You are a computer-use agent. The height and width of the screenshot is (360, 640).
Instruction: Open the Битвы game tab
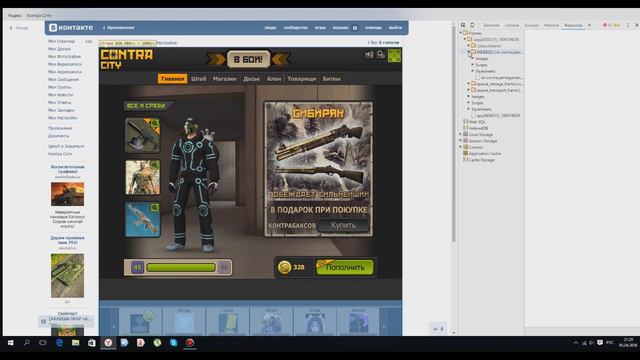coord(331,79)
